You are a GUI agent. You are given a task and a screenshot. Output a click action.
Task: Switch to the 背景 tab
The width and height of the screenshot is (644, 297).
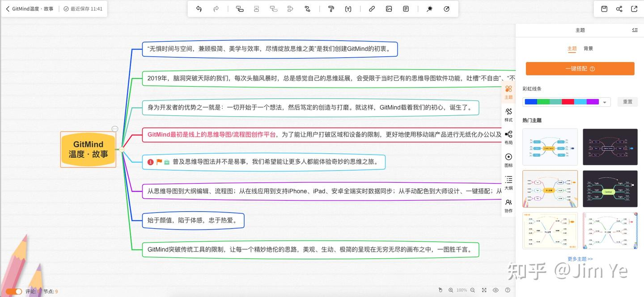(588, 49)
